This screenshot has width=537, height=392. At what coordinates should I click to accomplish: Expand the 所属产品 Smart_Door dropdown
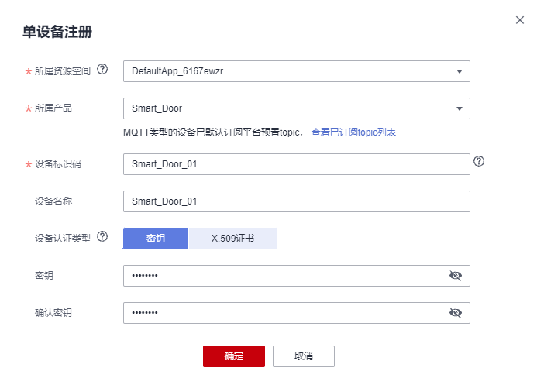[296, 108]
